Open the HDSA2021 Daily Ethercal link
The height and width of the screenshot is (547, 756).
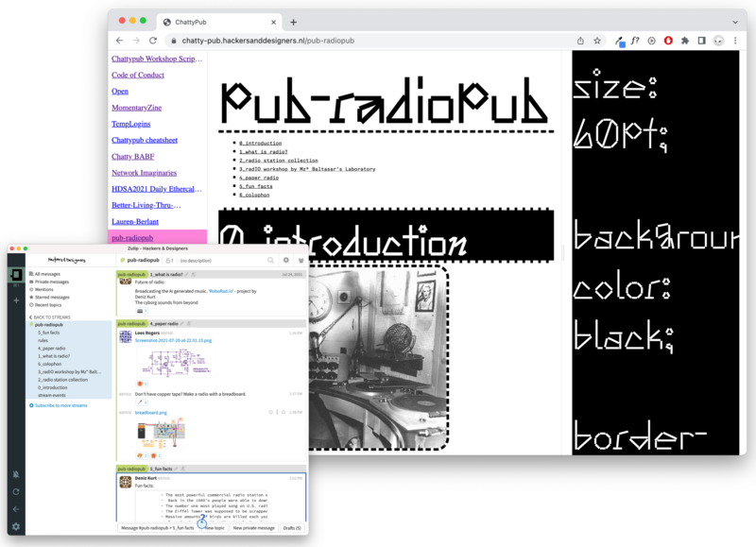point(156,189)
